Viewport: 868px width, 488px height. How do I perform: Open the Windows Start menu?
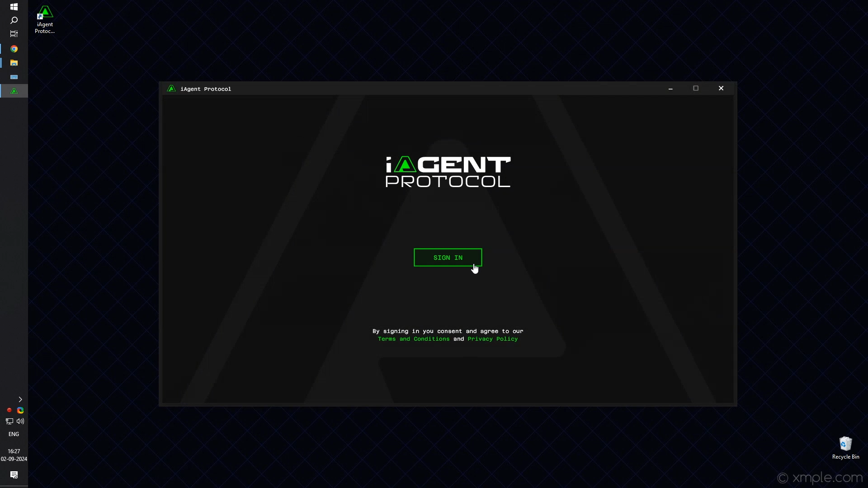point(14,7)
